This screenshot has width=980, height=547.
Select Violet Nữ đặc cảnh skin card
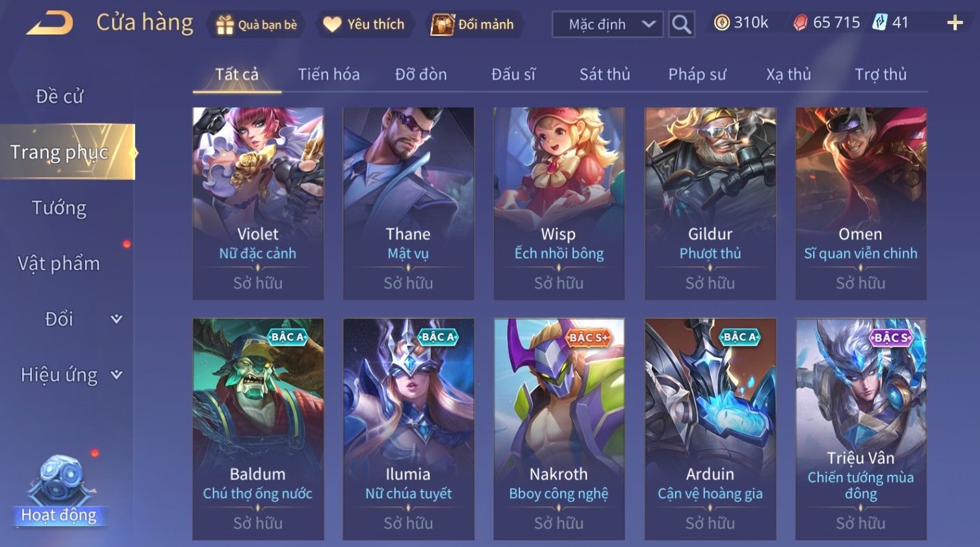(x=258, y=203)
